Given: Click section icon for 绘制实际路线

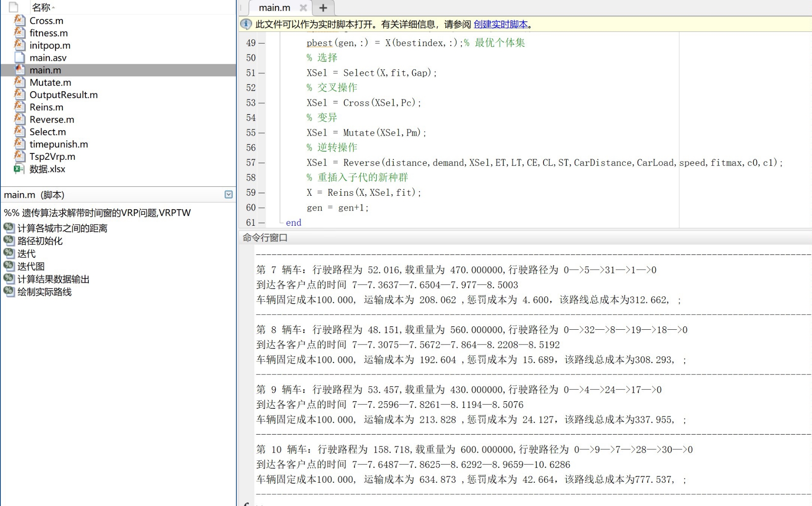Looking at the screenshot, I should 9,291.
